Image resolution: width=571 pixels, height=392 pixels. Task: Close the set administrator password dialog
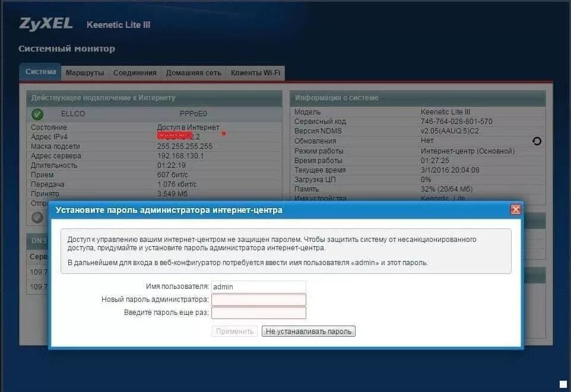[x=515, y=210]
